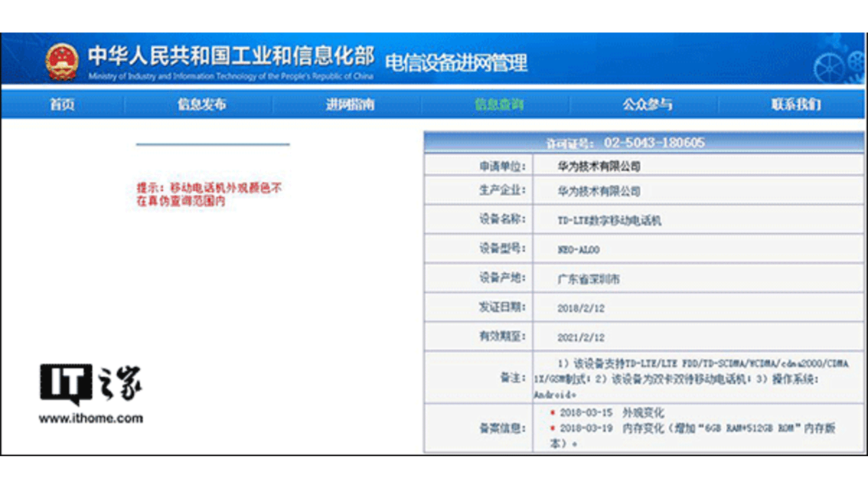Select remarks text about TD-LTE/LTE FDD support
The height and width of the screenshot is (488, 868).
pyautogui.click(x=692, y=378)
